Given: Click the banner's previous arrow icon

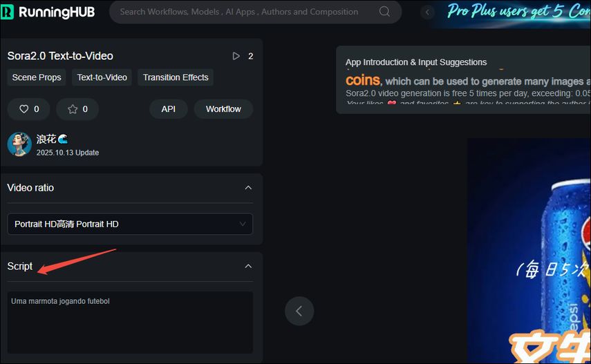Looking at the screenshot, I should pyautogui.click(x=427, y=12).
